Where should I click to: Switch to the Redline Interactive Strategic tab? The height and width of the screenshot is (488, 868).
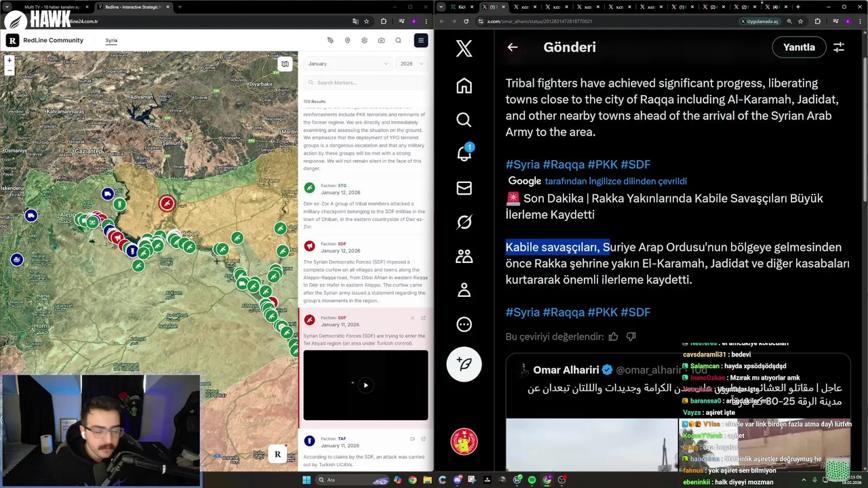[132, 7]
